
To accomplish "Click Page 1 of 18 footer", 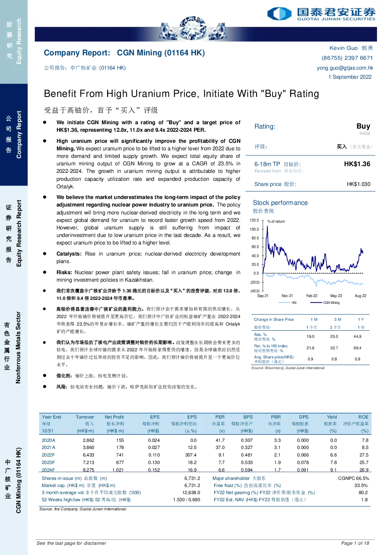I will coord(355,543).
